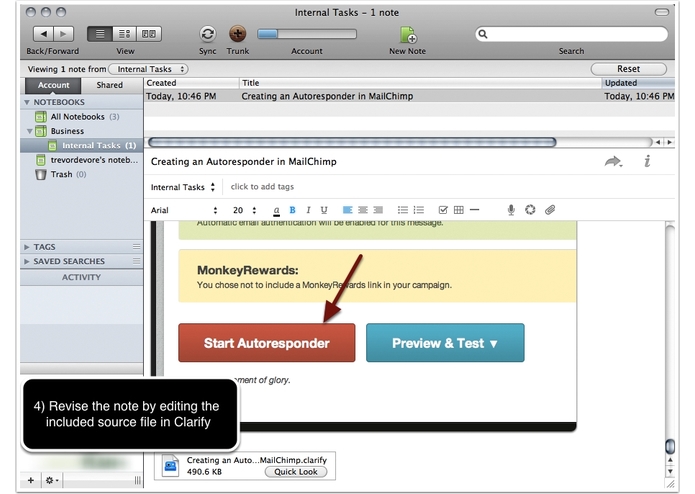Open the Trunk
This screenshot has height=494, width=695.
238,34
